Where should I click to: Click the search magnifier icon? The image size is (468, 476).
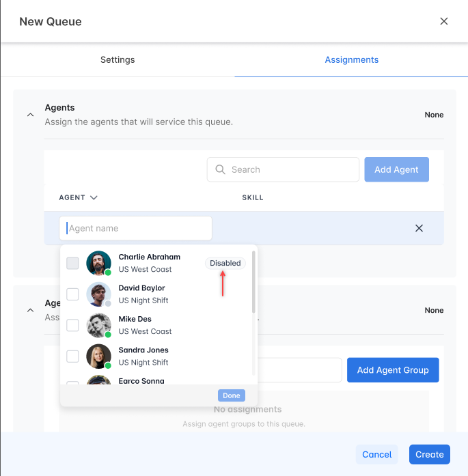[220, 169]
